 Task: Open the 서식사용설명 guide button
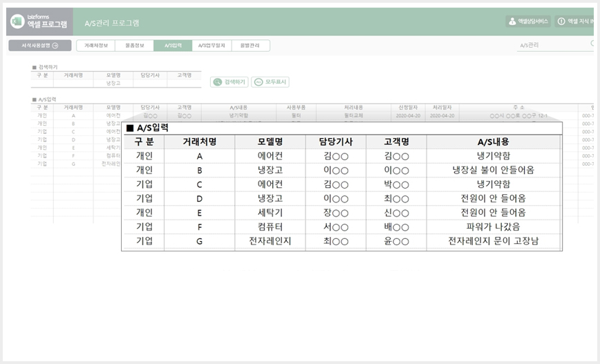(x=40, y=46)
